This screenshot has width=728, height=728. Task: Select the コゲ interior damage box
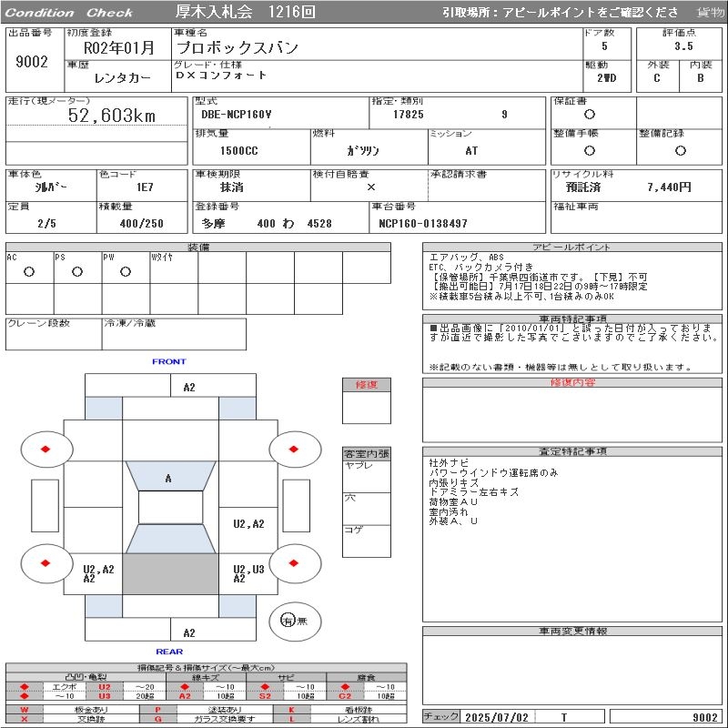(x=367, y=541)
